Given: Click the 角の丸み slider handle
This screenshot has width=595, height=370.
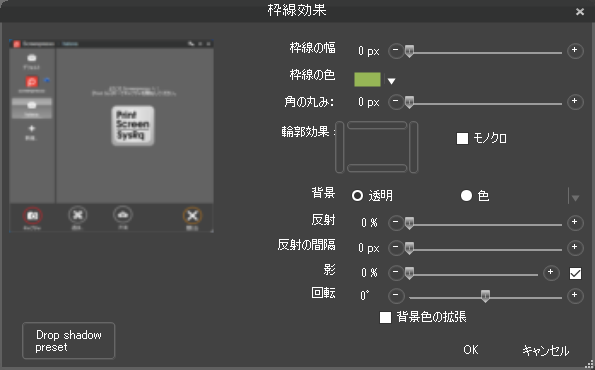Looking at the screenshot, I should pos(409,102).
